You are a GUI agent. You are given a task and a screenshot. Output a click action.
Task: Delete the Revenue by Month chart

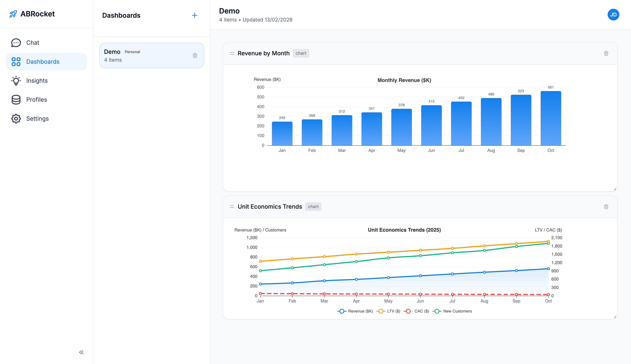pos(606,53)
